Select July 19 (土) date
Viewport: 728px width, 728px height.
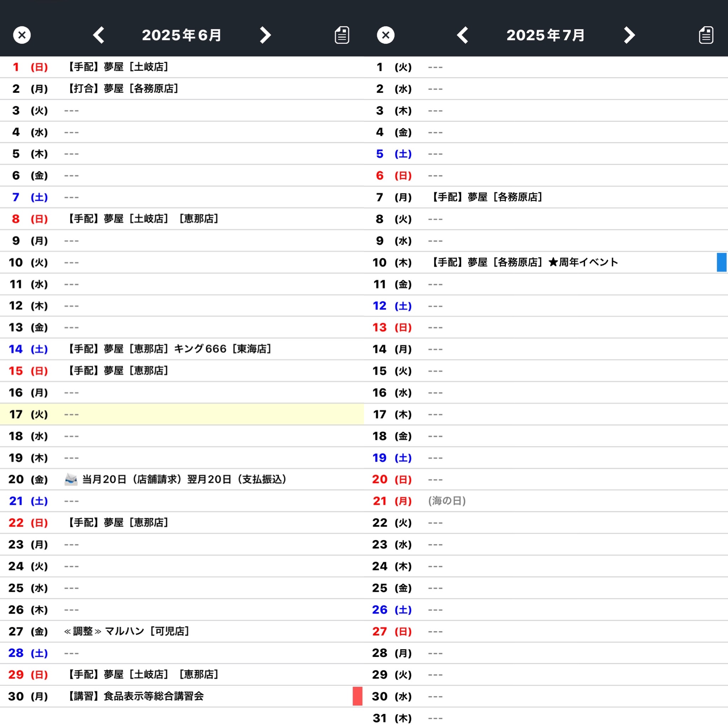[392, 457]
